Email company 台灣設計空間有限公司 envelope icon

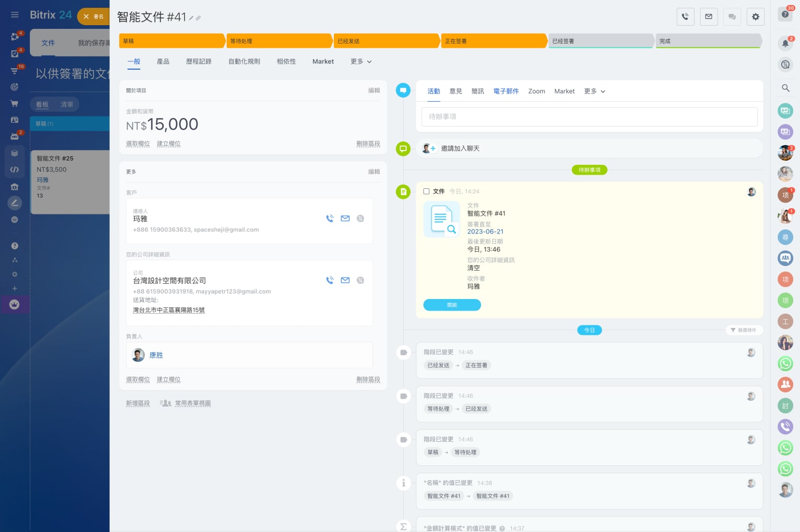coord(345,280)
